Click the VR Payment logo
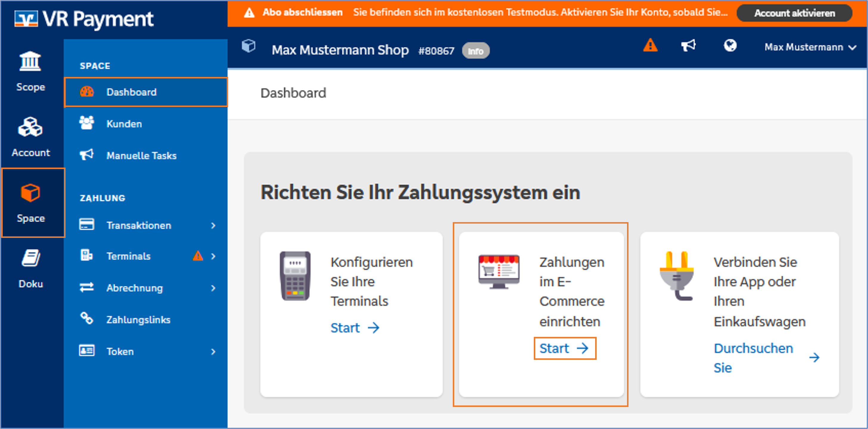 click(84, 19)
